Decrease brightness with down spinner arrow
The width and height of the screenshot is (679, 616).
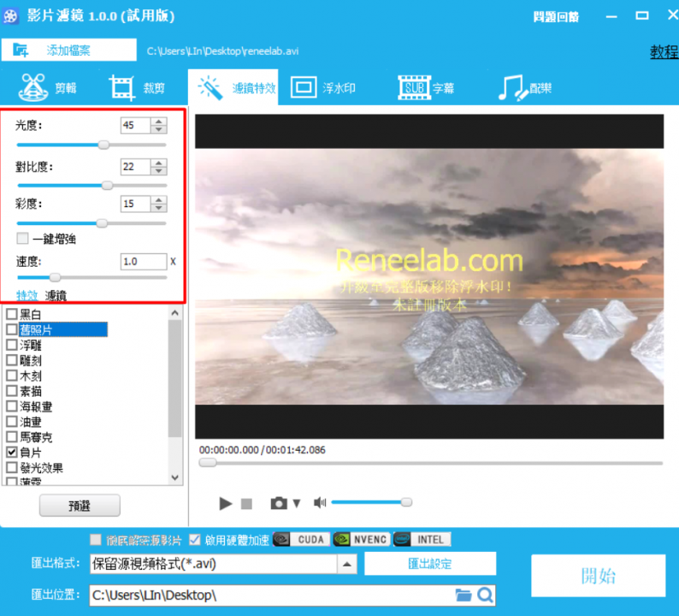pyautogui.click(x=159, y=129)
